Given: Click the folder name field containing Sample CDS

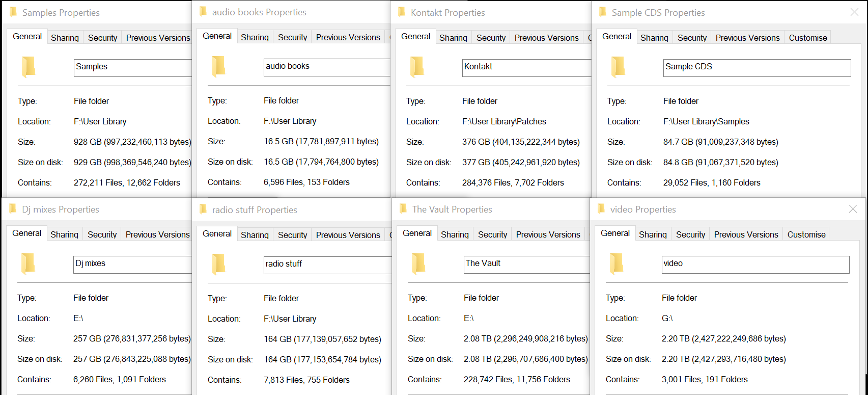Looking at the screenshot, I should [x=757, y=68].
